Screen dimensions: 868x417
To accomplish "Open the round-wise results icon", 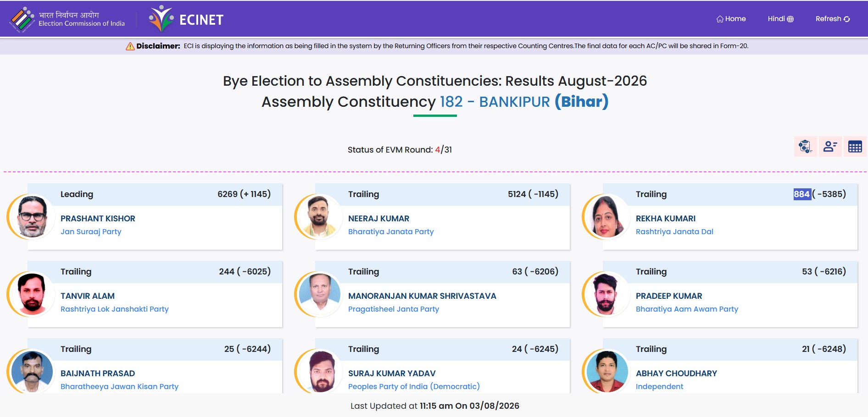I will coord(805,147).
